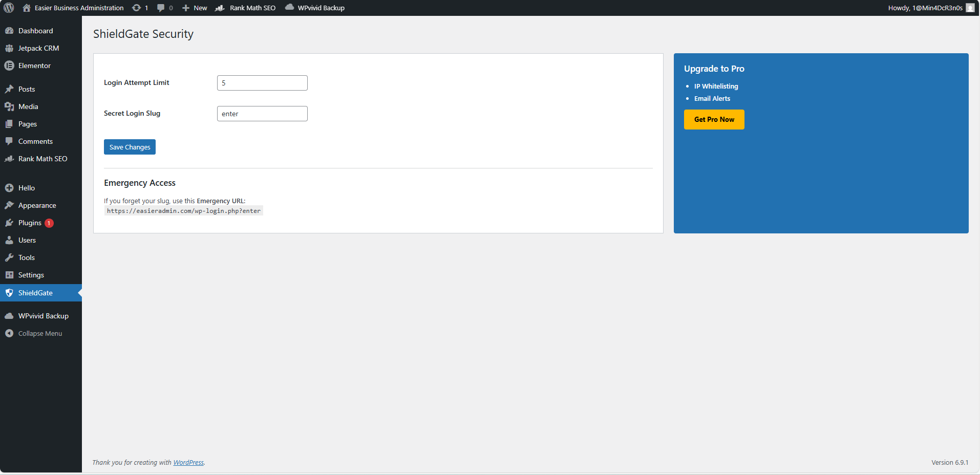Click the WPvivid Backup label in the admin bar
980x475 pixels.
click(x=321, y=8)
